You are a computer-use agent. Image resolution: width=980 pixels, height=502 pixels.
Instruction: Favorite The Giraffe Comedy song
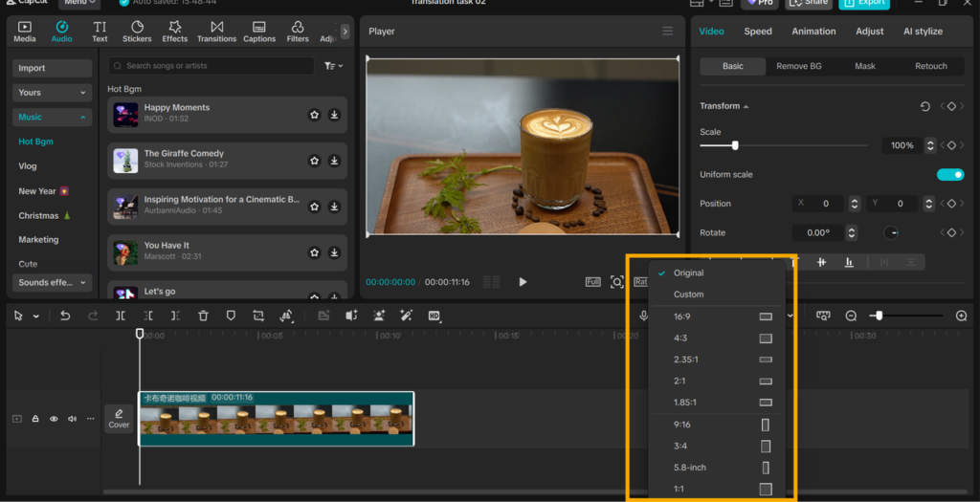(x=314, y=161)
